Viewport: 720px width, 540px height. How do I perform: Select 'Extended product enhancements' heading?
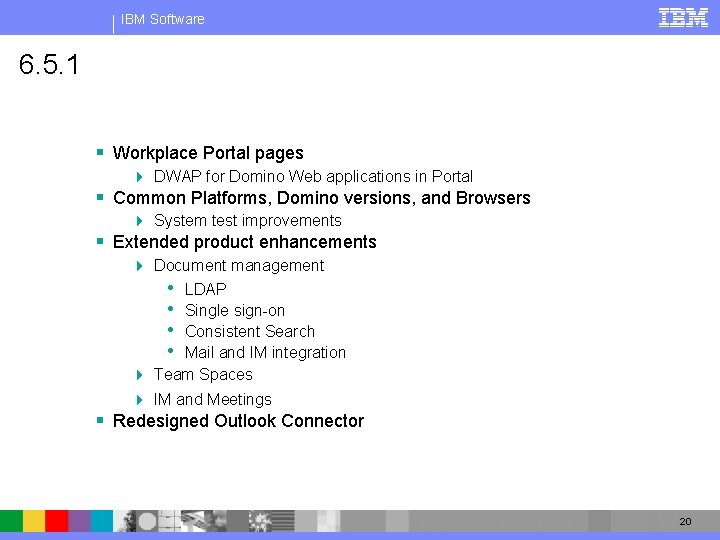pyautogui.click(x=244, y=242)
